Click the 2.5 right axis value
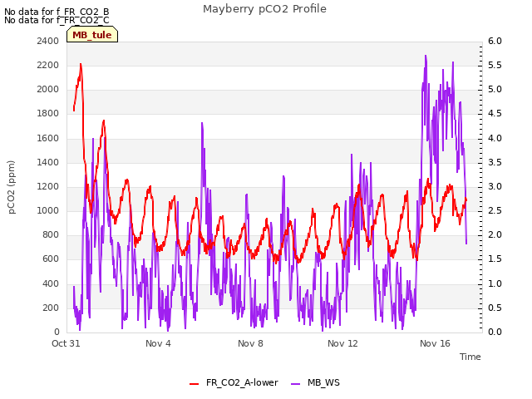The width and height of the screenshot is (532, 399). click(x=495, y=210)
